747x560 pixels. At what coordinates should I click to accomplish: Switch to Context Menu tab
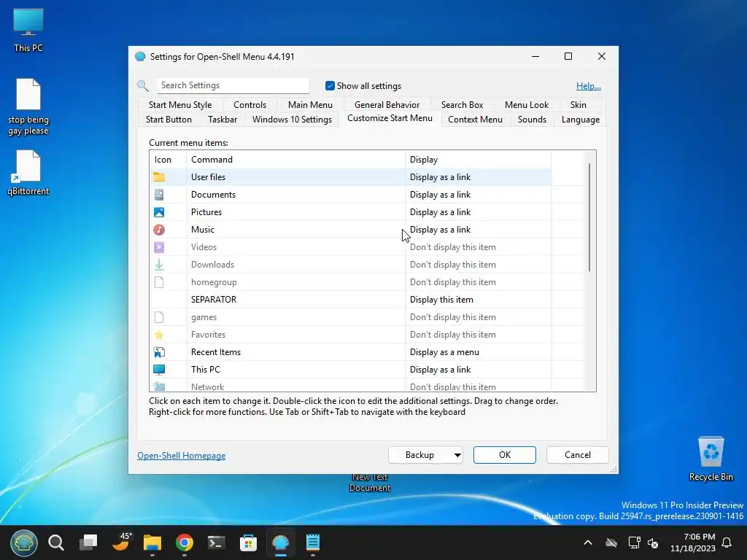point(475,120)
